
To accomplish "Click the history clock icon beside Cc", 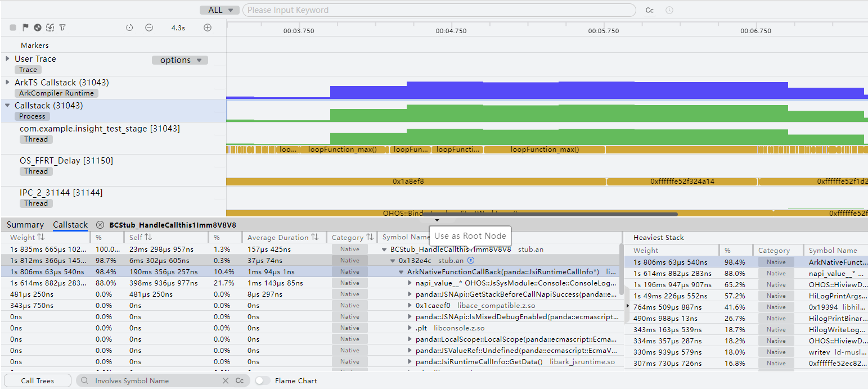I will pos(669,10).
